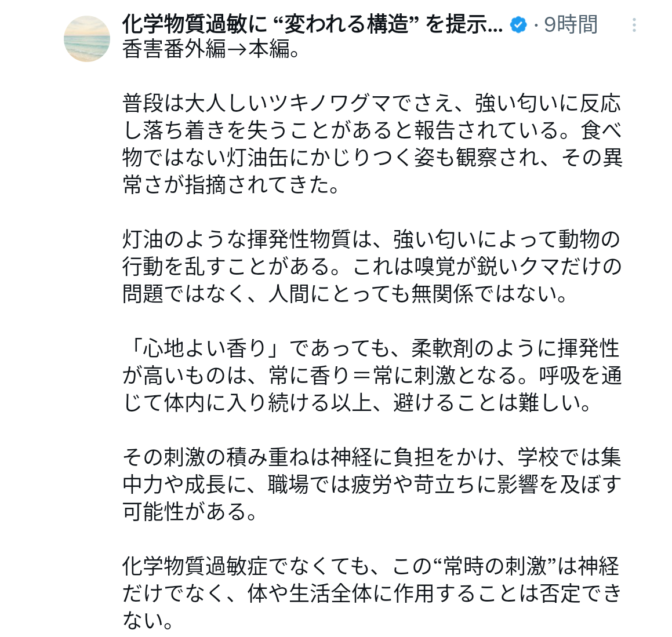Click the word 職場 in the fifth paragraph

click(288, 485)
